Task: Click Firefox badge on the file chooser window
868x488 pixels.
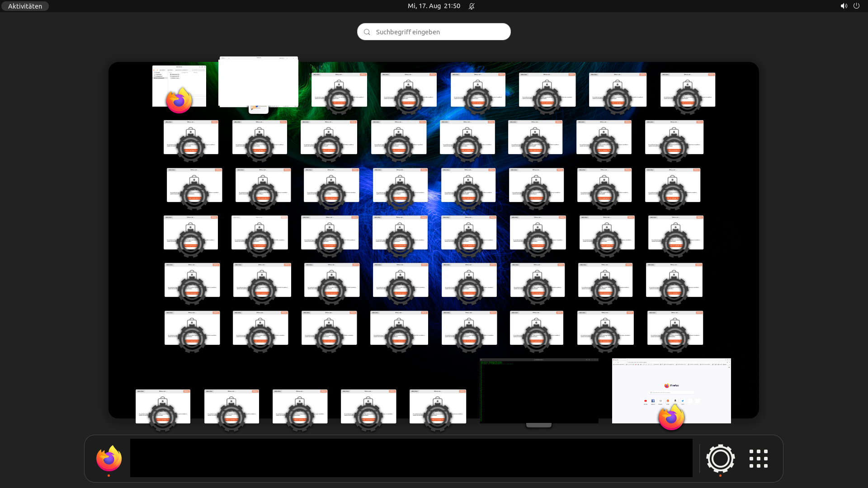Action: point(179,101)
